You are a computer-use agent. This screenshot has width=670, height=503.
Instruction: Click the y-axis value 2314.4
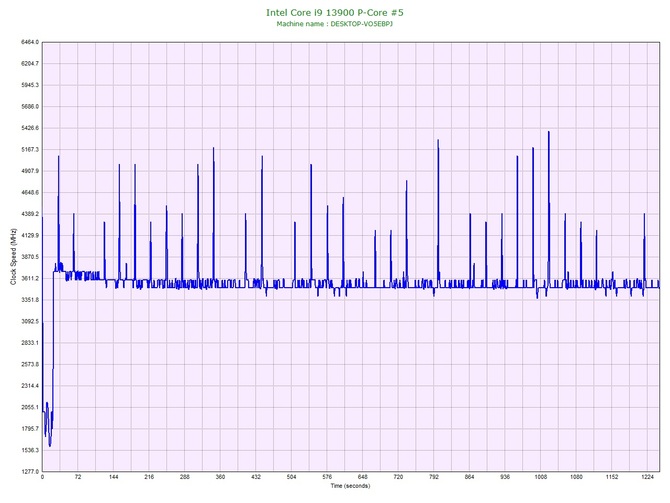pyautogui.click(x=30, y=386)
